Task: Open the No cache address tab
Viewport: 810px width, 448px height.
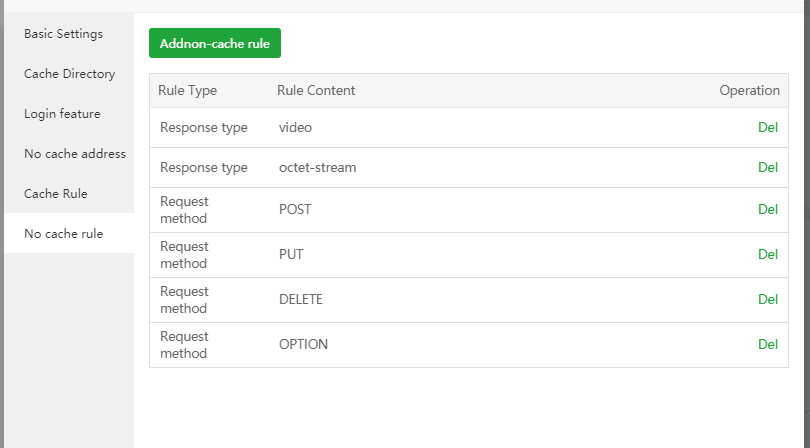Action: coord(74,154)
